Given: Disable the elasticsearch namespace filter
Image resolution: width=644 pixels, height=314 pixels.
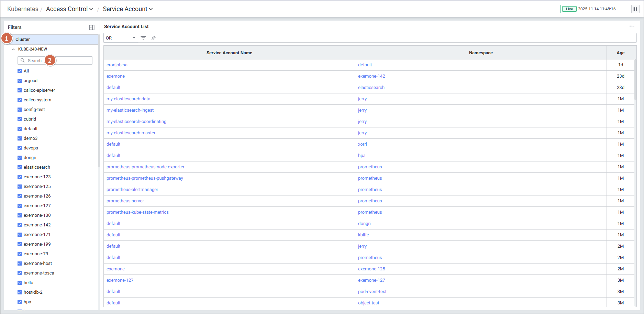Looking at the screenshot, I should 20,167.
